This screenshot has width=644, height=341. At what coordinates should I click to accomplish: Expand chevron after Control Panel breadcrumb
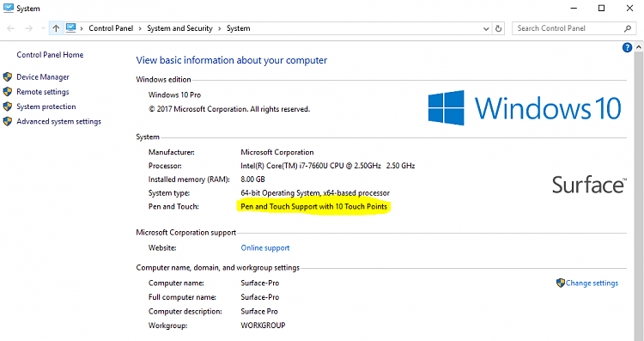140,28
